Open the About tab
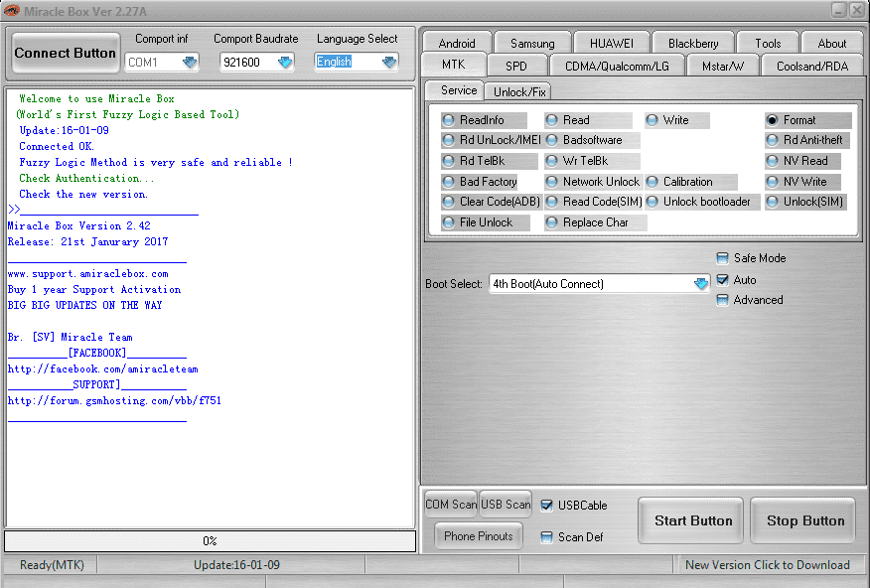The width and height of the screenshot is (870, 588). click(x=831, y=44)
